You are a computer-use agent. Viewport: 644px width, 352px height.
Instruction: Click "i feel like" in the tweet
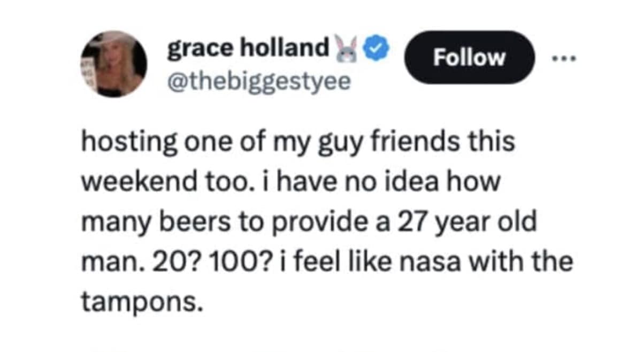323,262
